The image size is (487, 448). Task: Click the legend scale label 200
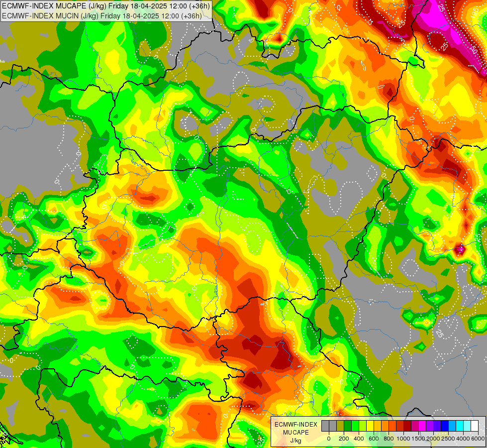(344, 439)
